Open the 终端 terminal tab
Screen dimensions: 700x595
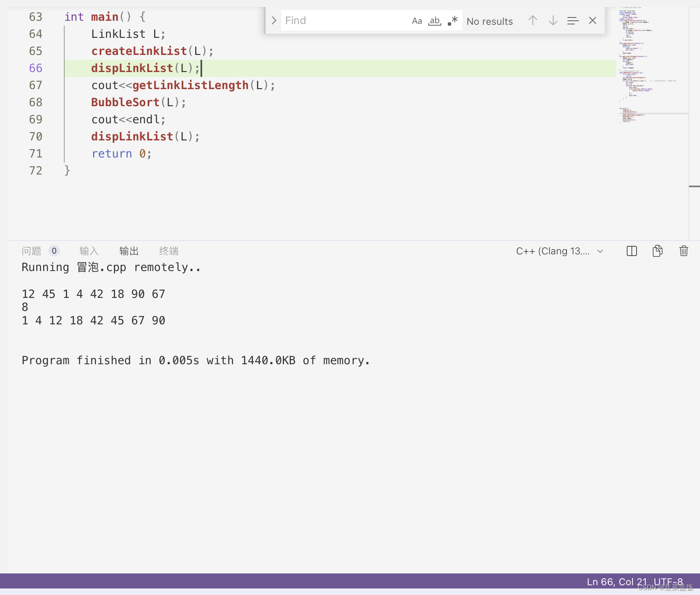tap(169, 251)
